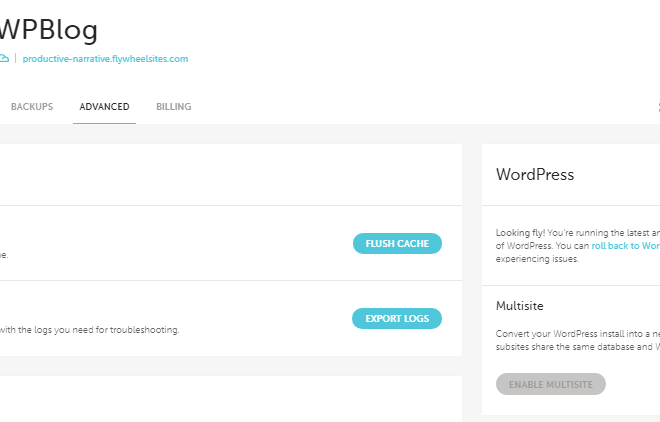This screenshot has width=660, height=422.
Task: Follow the roll back to WordPress link
Action: [625, 246]
